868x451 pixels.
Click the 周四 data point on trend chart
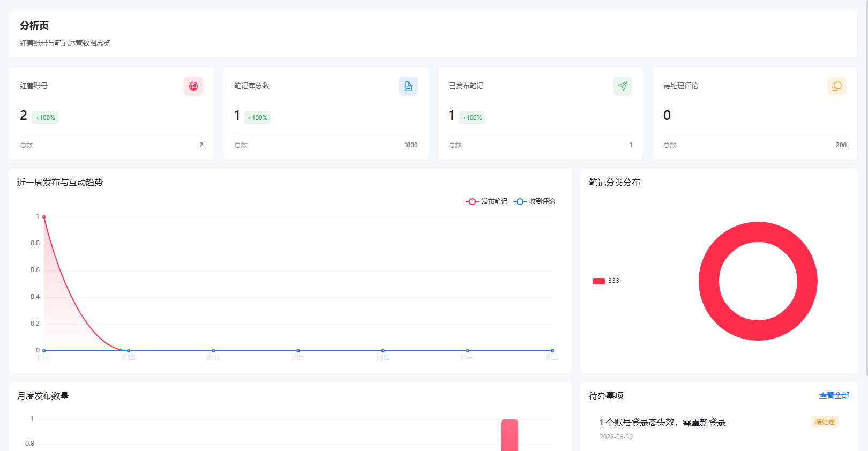(129, 351)
